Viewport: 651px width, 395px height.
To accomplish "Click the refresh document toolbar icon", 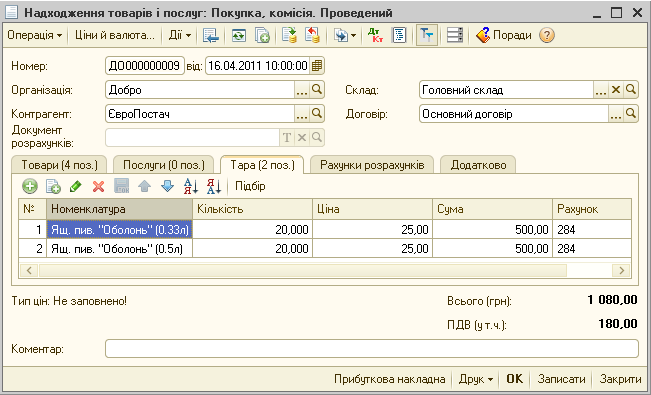I will [238, 35].
